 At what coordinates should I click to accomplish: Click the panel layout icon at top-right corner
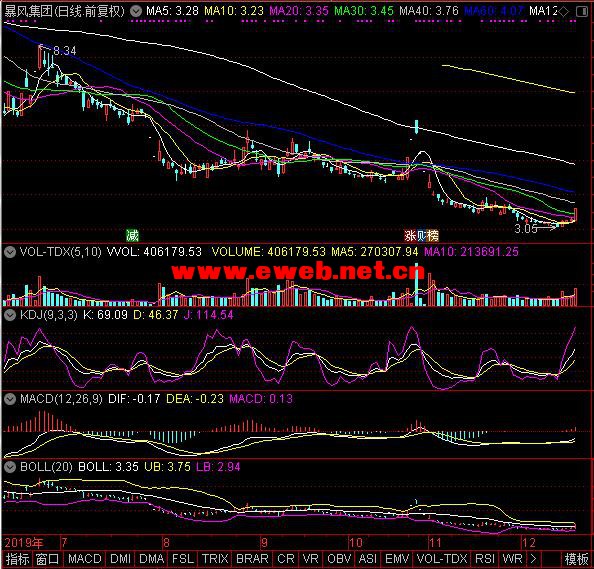(582, 11)
